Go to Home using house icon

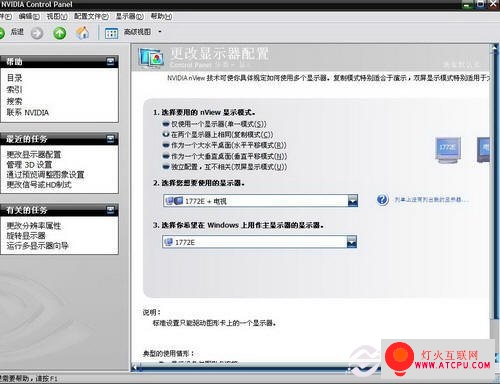[82, 32]
